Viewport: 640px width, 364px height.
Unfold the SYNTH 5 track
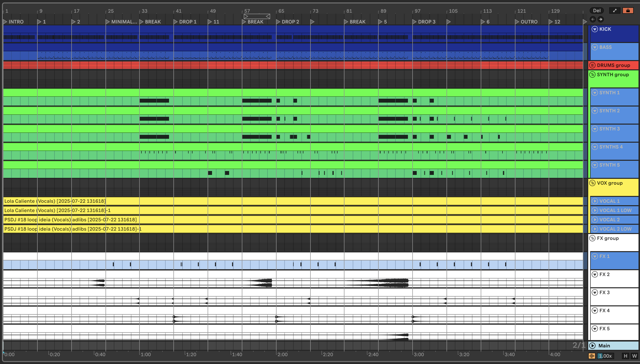coord(595,165)
